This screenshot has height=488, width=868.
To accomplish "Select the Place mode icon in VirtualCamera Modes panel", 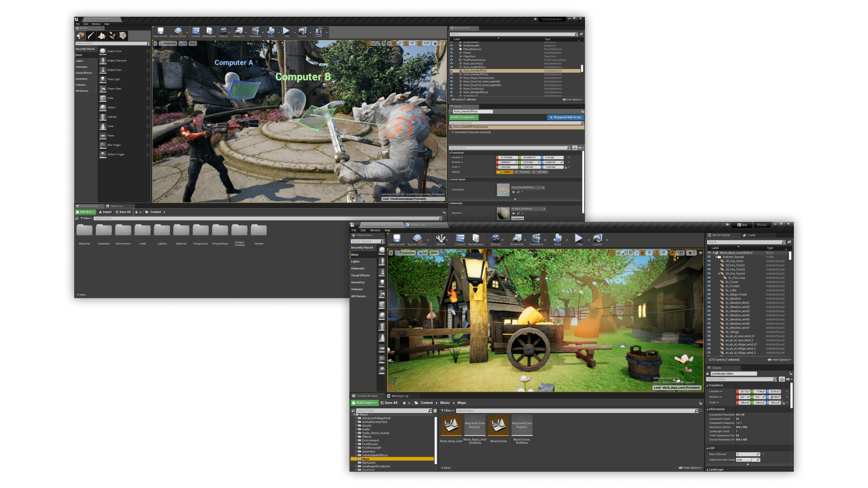I will point(80,36).
